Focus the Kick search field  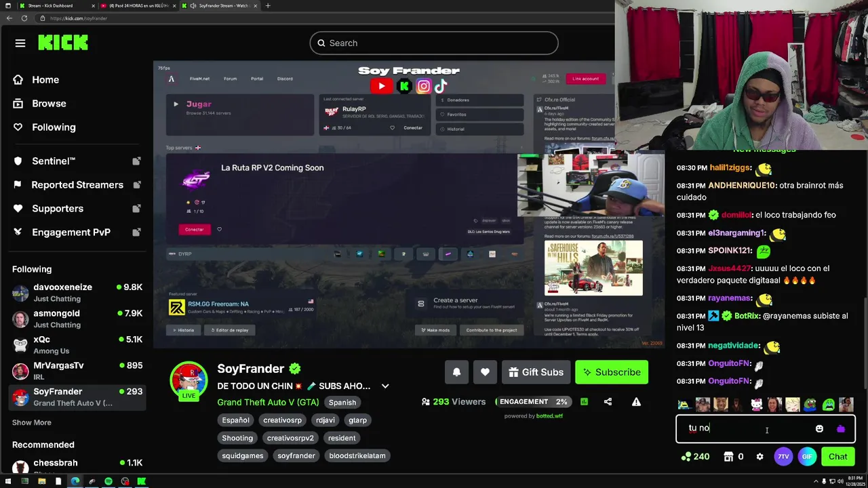(x=434, y=43)
